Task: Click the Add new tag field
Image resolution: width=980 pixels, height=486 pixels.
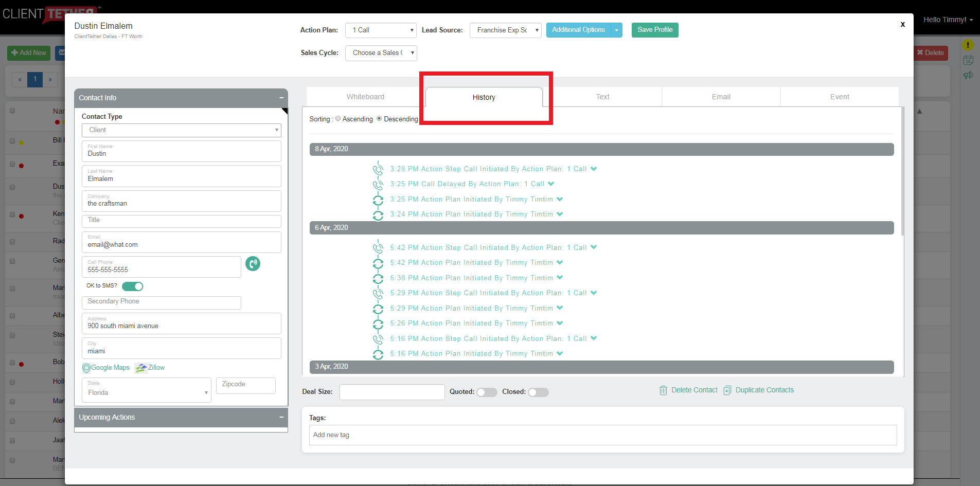Action: click(x=602, y=435)
